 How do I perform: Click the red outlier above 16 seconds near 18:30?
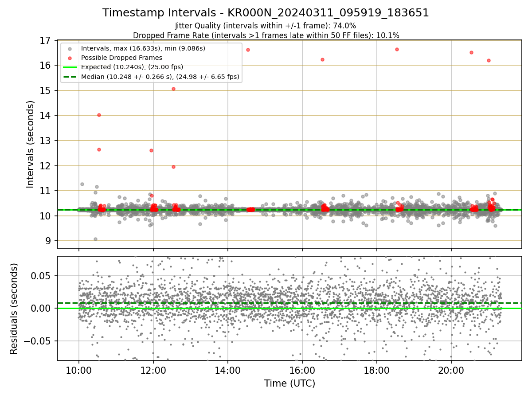tap(397, 49)
